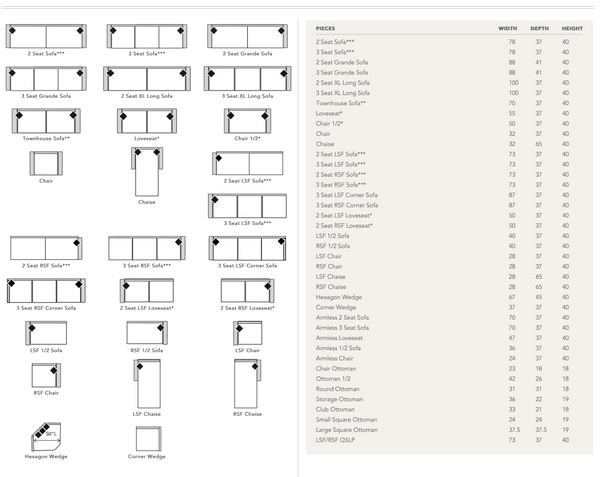Select the Townhouse Sofa diagram

[x=46, y=120]
